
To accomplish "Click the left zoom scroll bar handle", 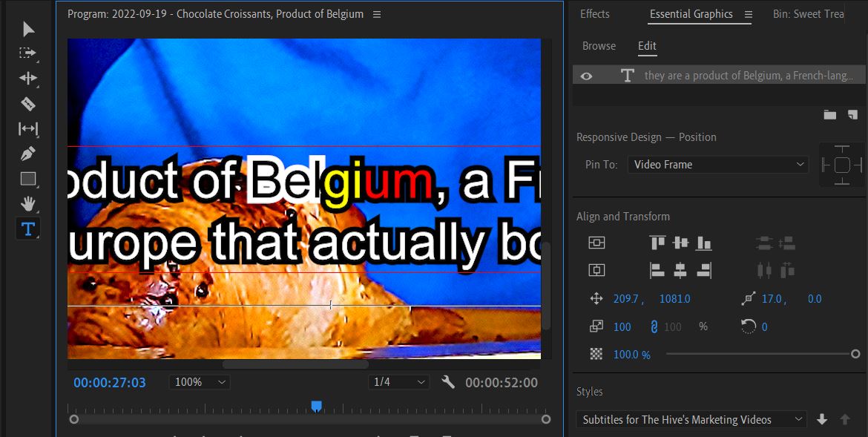I will (x=73, y=419).
